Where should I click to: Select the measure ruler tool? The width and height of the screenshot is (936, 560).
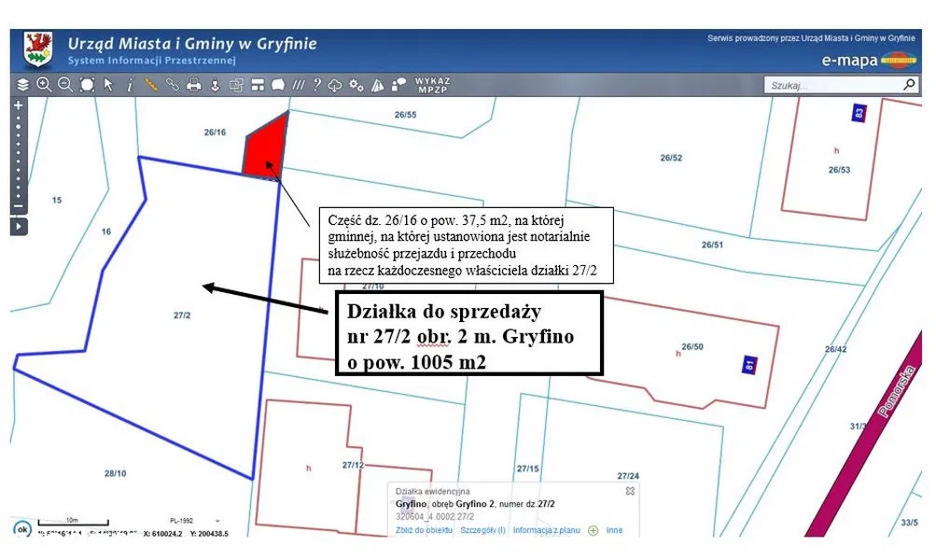tap(151, 85)
